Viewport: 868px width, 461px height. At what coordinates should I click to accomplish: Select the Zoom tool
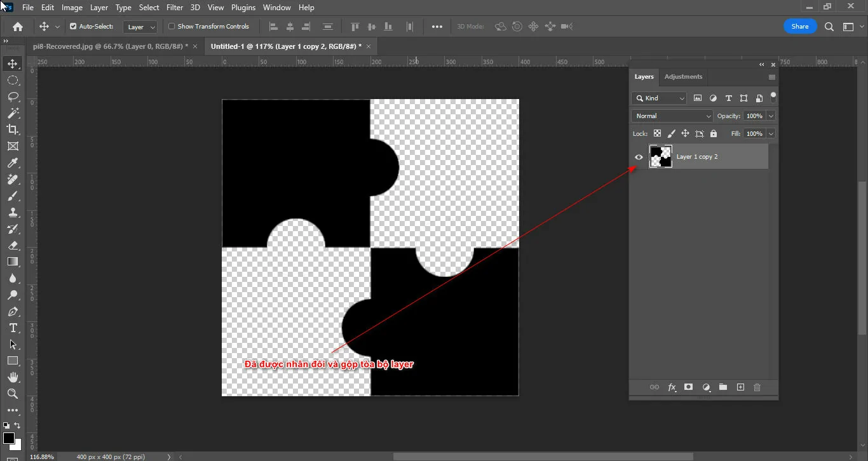(x=11, y=394)
